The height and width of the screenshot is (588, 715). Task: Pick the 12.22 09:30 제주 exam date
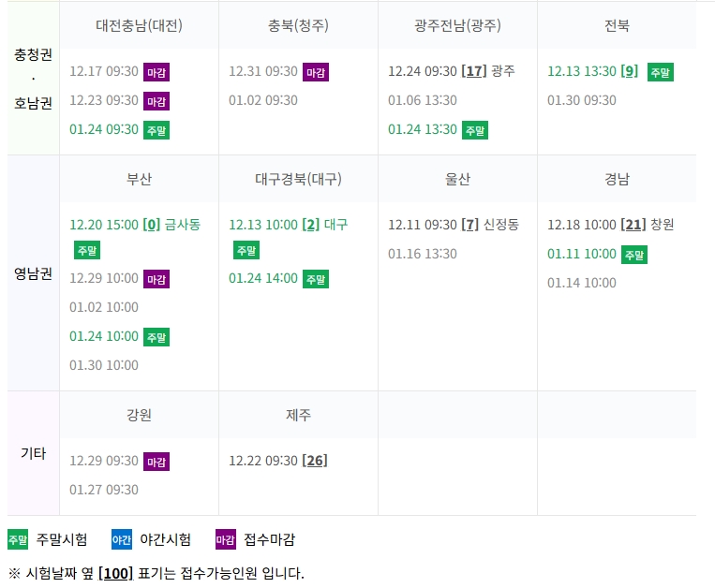[x=277, y=461]
